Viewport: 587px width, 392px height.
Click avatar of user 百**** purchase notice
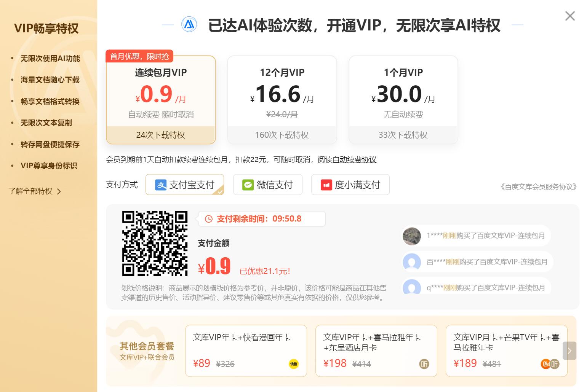(412, 262)
